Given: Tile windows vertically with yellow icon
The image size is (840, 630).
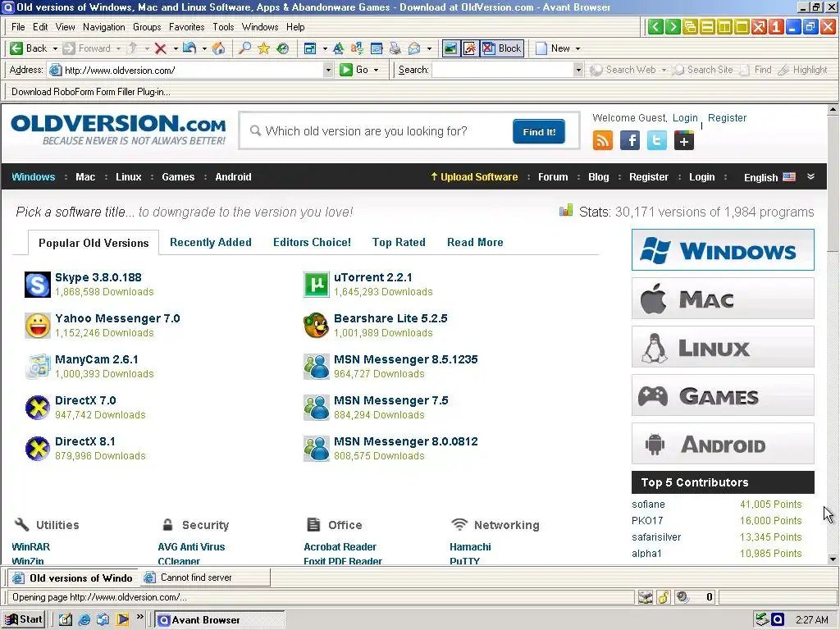Looking at the screenshot, I should (724, 27).
